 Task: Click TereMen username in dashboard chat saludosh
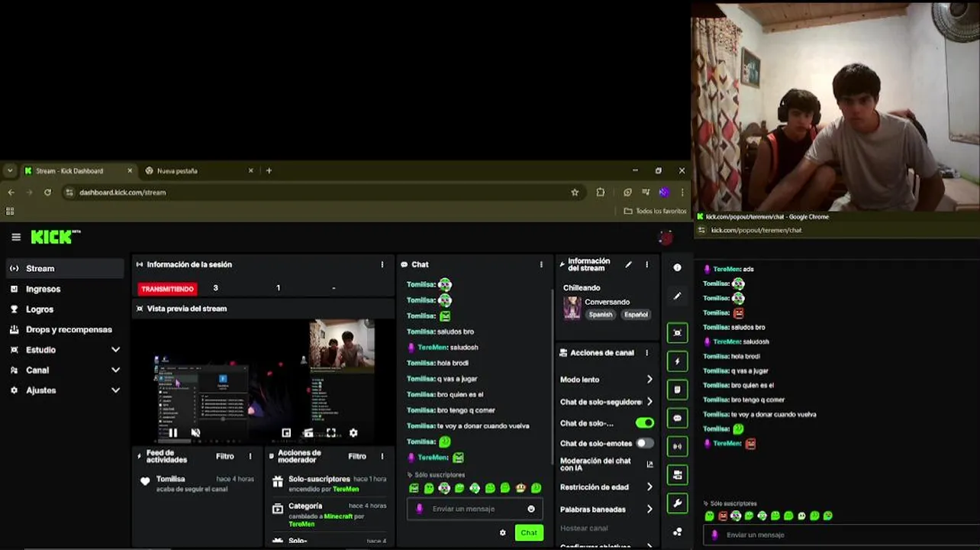(432, 348)
